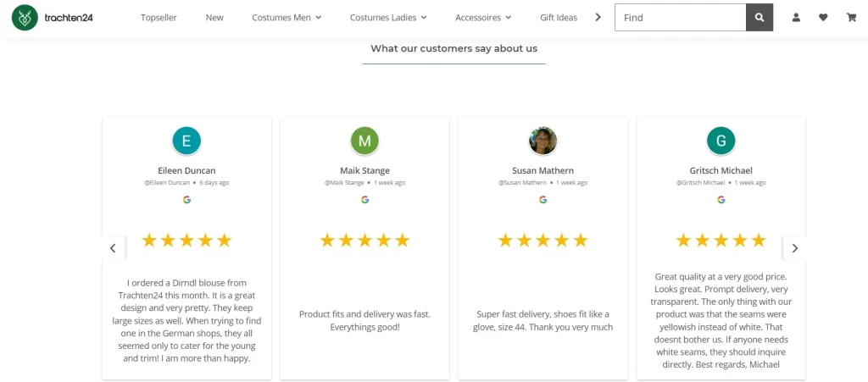Open the New menu item
The image size is (868, 382).
(x=214, y=18)
